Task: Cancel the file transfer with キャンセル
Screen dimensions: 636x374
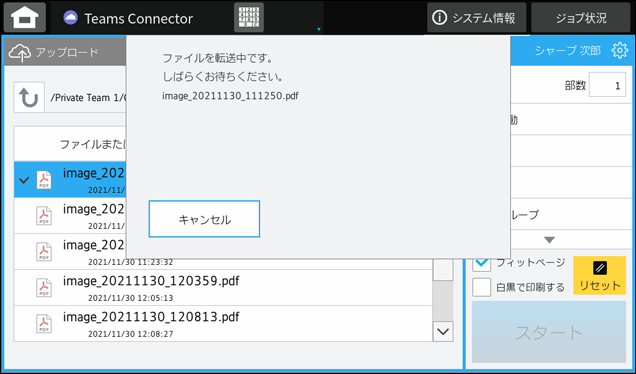Action: (204, 219)
